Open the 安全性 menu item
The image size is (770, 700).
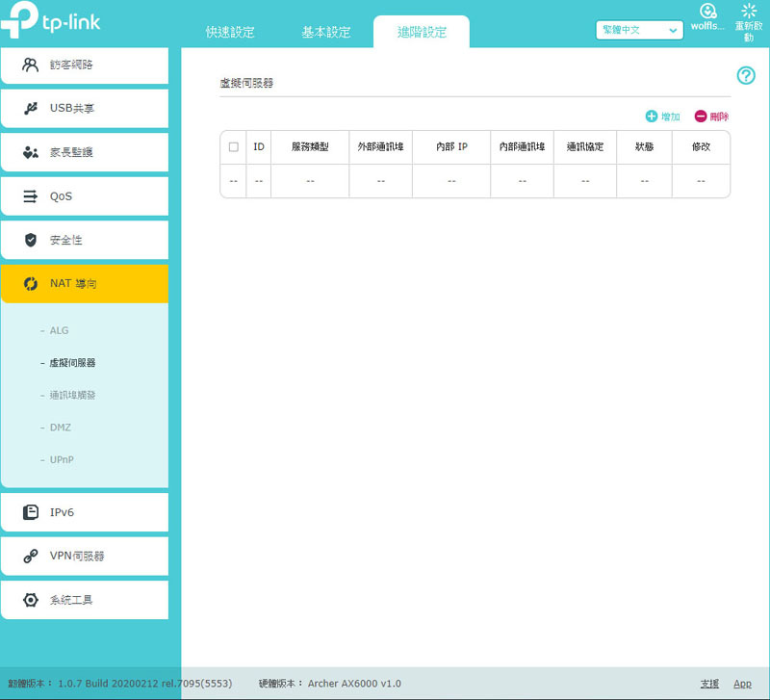(x=85, y=240)
